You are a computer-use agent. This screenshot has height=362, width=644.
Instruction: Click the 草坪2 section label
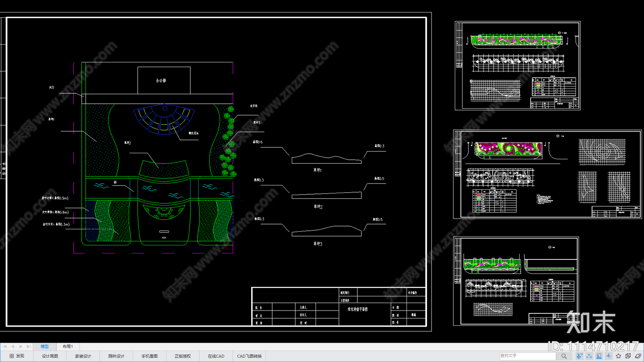click(x=318, y=206)
